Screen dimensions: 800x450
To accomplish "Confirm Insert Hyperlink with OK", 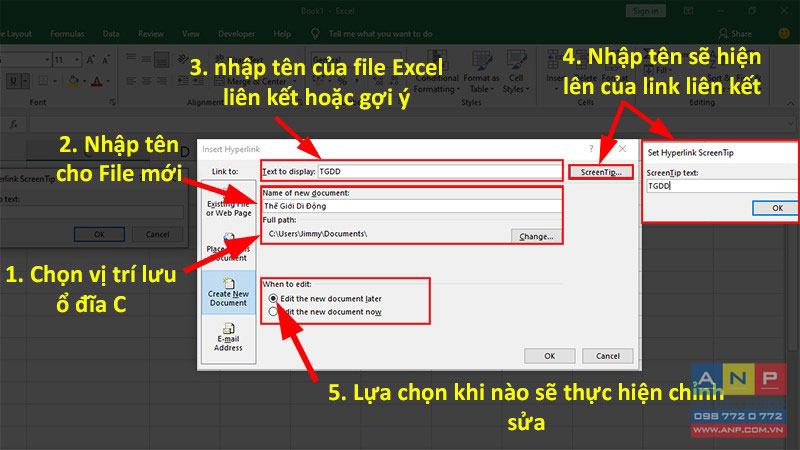I will click(549, 356).
